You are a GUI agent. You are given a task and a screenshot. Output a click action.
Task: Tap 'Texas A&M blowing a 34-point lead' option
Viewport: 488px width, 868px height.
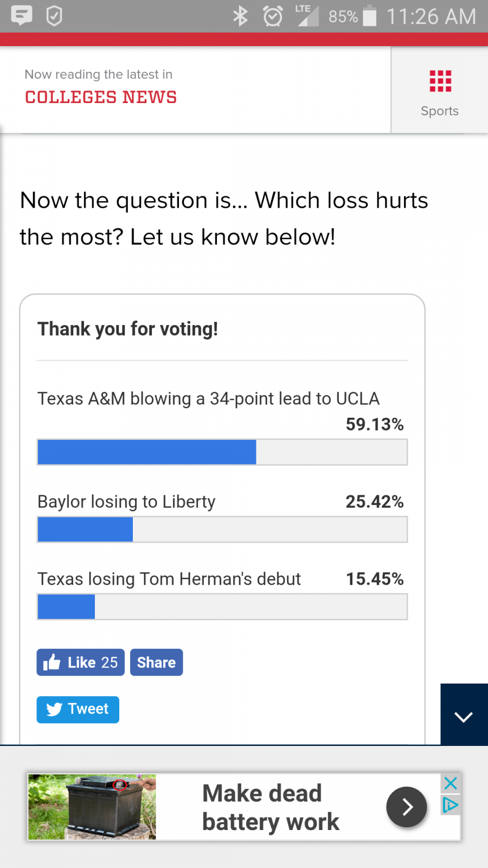point(208,399)
